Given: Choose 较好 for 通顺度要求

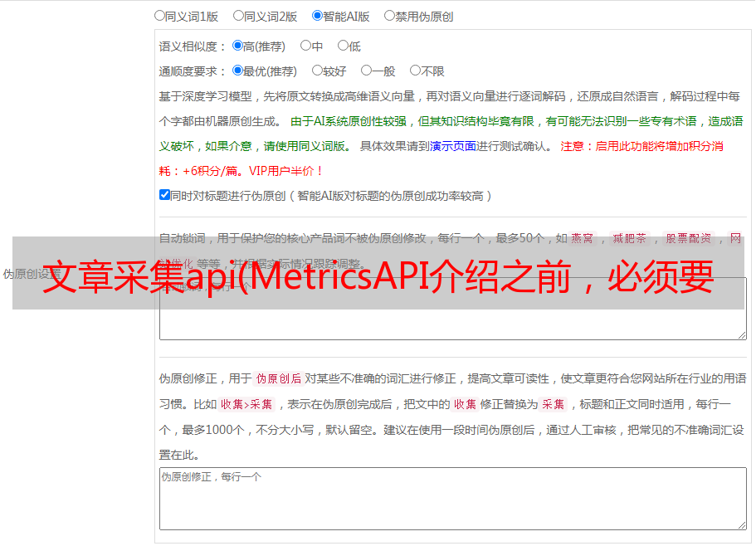Looking at the screenshot, I should tap(317, 71).
